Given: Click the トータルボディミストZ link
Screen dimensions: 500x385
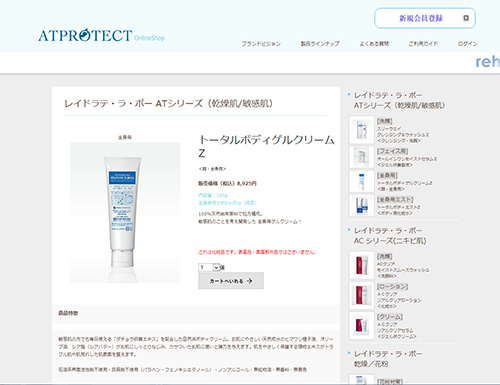Looking at the screenshot, I should click(x=398, y=207).
